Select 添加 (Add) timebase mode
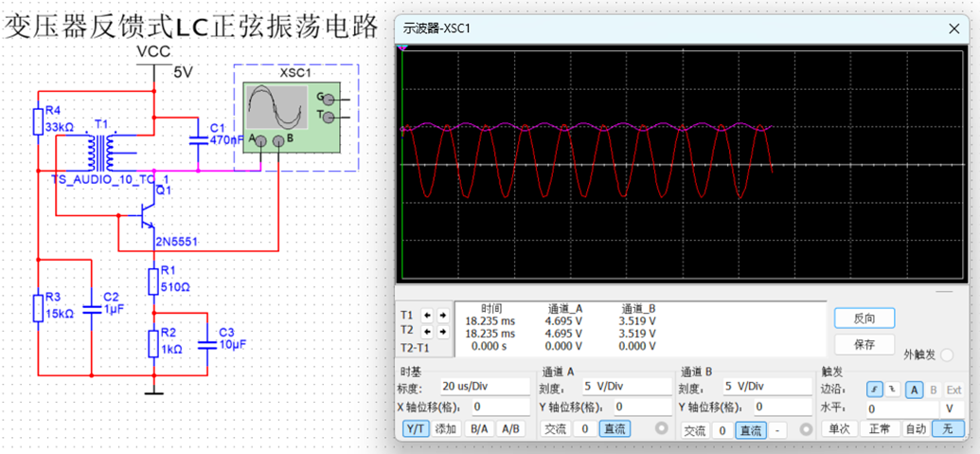980x454 pixels. 446,429
